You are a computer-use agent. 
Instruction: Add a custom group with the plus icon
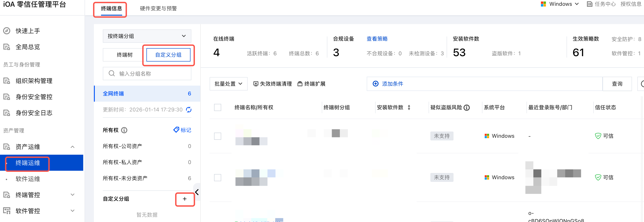(185, 199)
